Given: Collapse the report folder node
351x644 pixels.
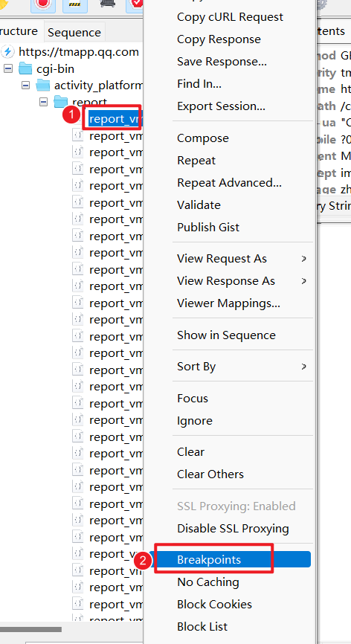Looking at the screenshot, I should tap(44, 102).
